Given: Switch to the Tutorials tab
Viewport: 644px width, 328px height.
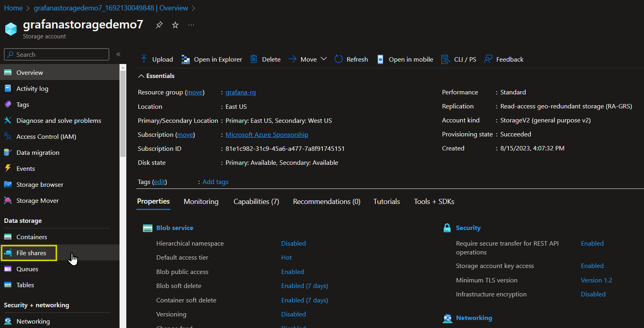Looking at the screenshot, I should pos(387,202).
